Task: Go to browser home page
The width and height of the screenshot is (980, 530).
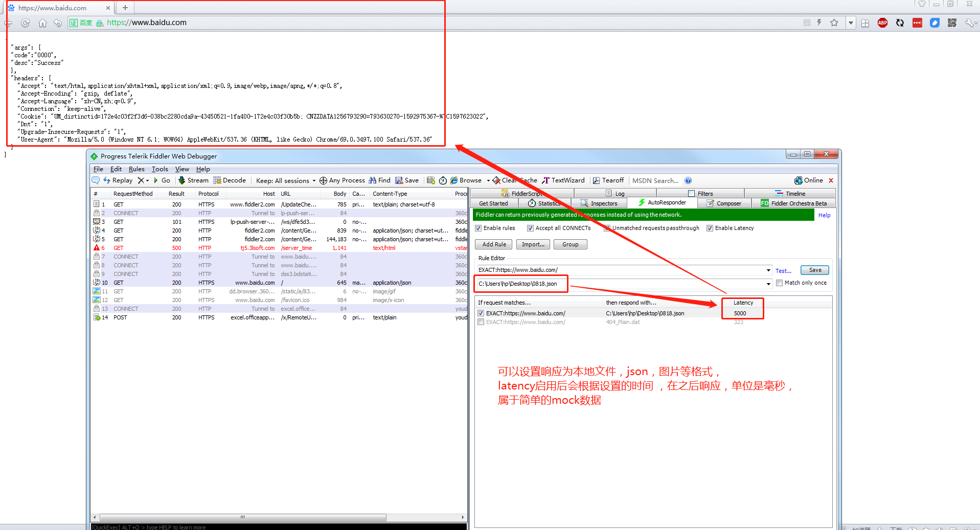Action: [x=42, y=23]
